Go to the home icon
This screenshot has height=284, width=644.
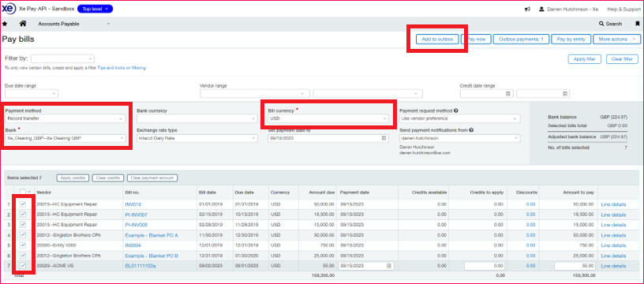[23, 24]
